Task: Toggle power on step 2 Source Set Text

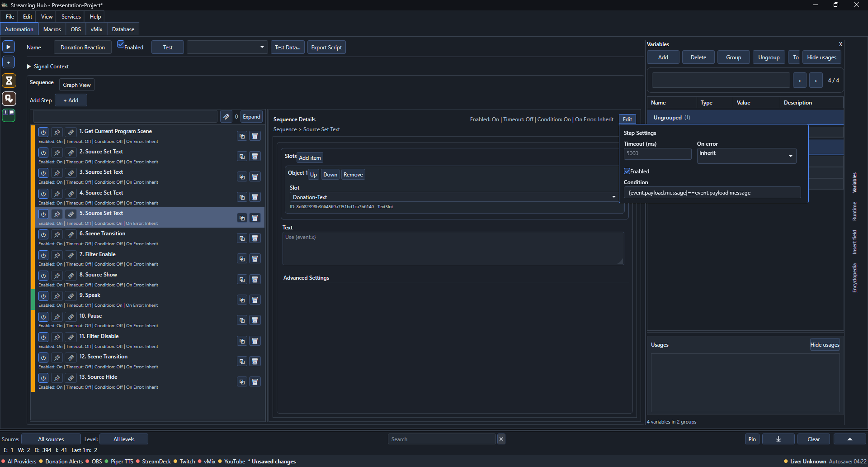Action: 43,153
